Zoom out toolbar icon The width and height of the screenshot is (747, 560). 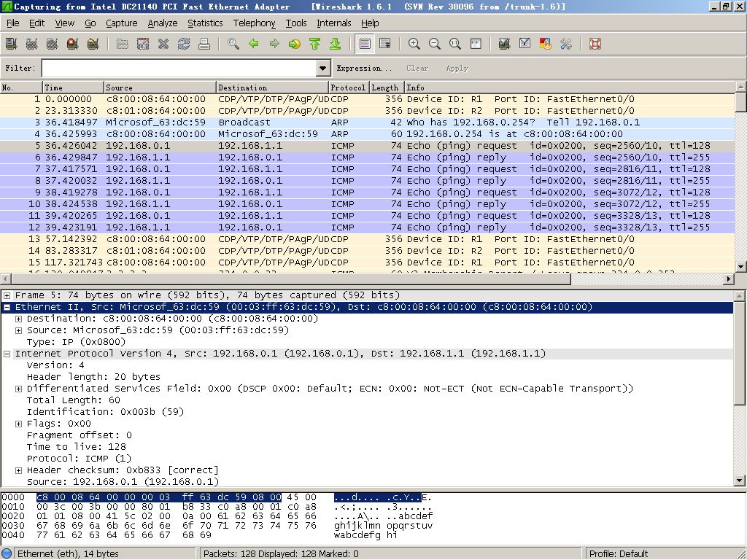[435, 44]
